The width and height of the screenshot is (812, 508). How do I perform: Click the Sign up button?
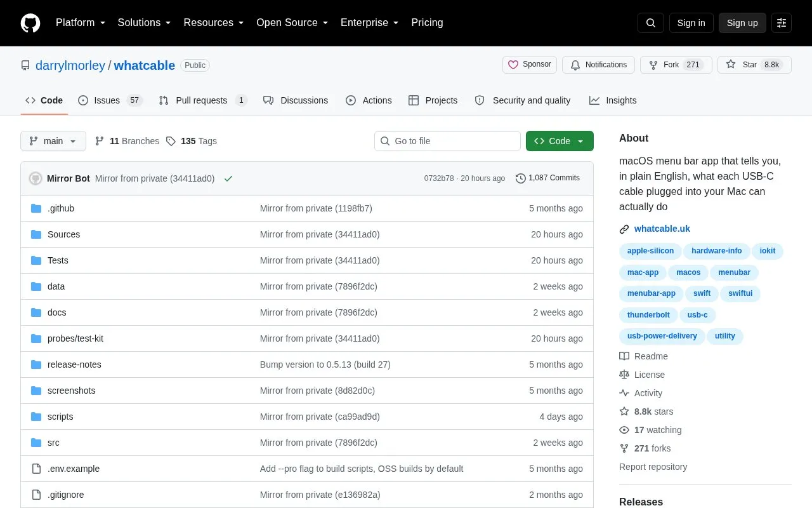click(742, 23)
